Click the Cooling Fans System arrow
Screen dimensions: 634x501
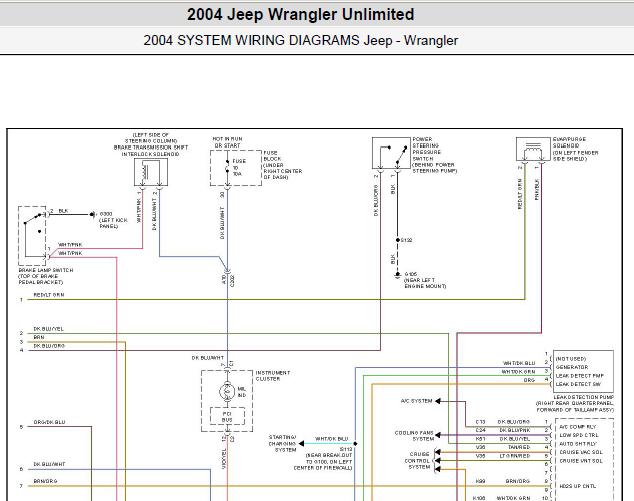(x=437, y=435)
